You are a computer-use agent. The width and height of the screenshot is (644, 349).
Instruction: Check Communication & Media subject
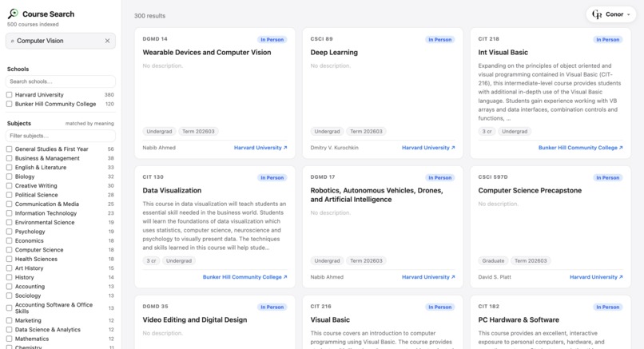[x=9, y=204]
